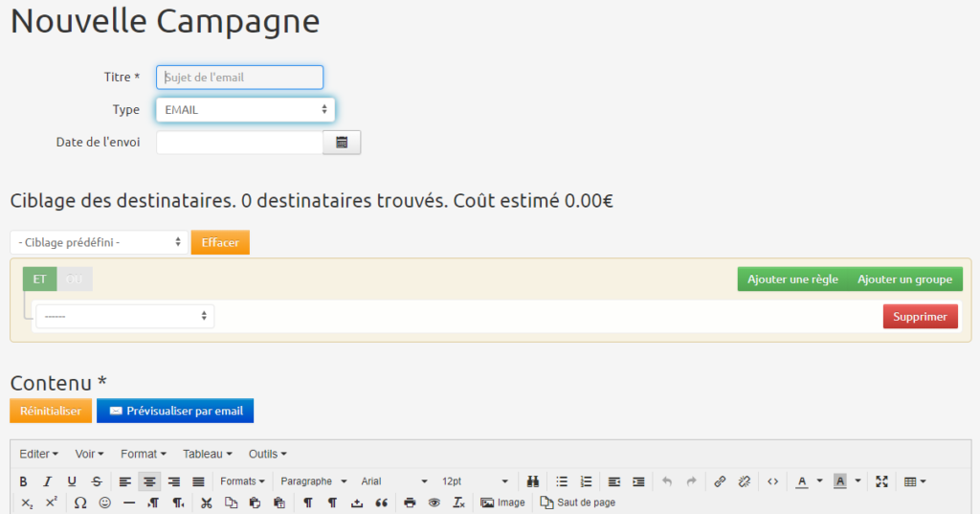Toggle the OU condition operator
980x514 pixels.
(x=75, y=279)
